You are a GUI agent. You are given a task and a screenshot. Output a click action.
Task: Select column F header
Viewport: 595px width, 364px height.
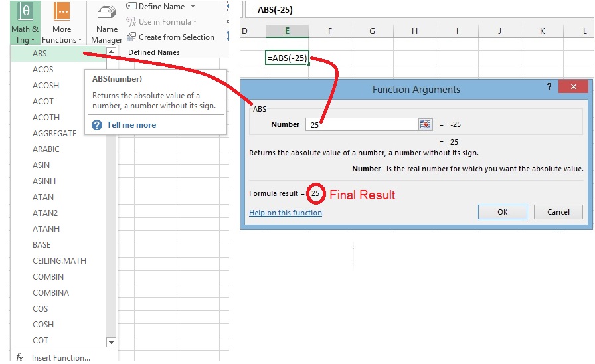(x=330, y=31)
